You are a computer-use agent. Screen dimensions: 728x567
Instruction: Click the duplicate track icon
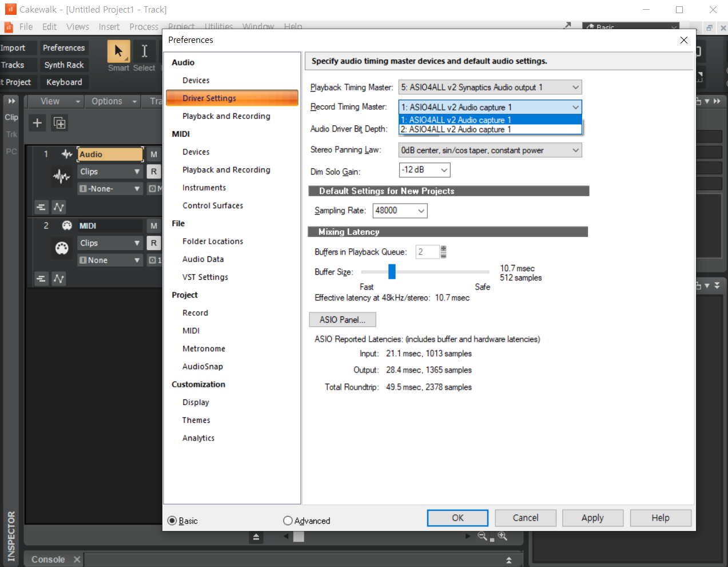click(59, 123)
